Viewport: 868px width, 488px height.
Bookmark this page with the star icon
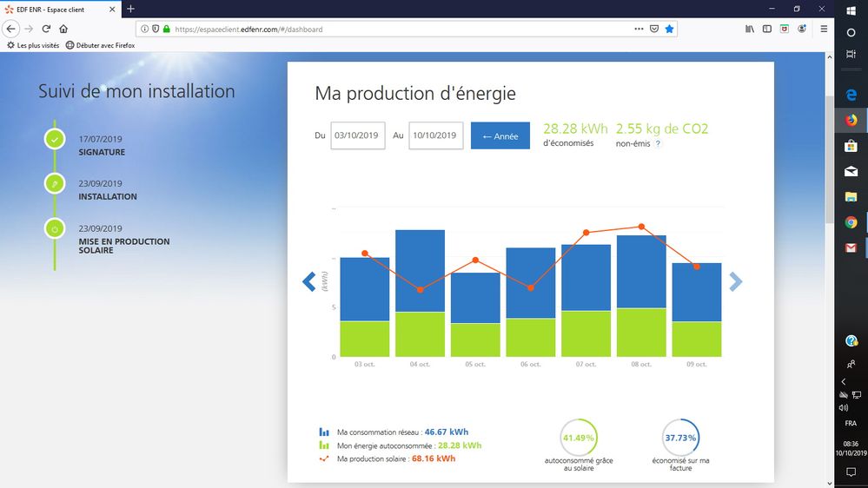point(669,29)
